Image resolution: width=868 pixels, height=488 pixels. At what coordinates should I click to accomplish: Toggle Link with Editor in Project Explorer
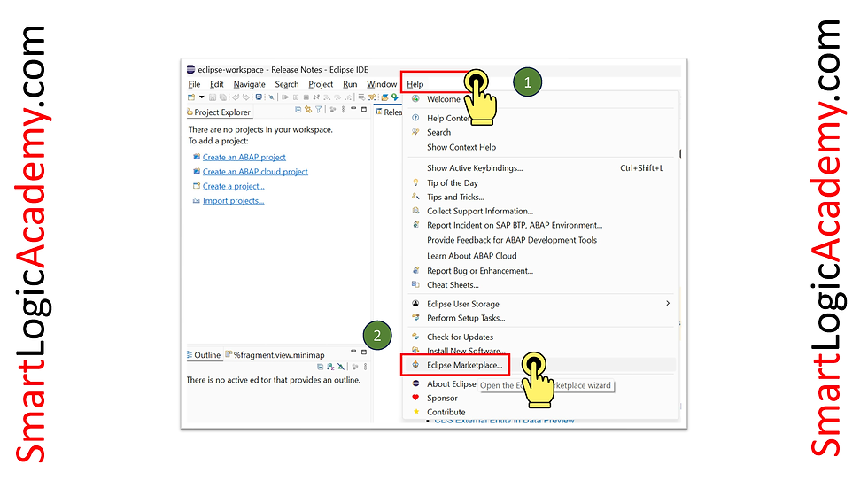tap(308, 110)
